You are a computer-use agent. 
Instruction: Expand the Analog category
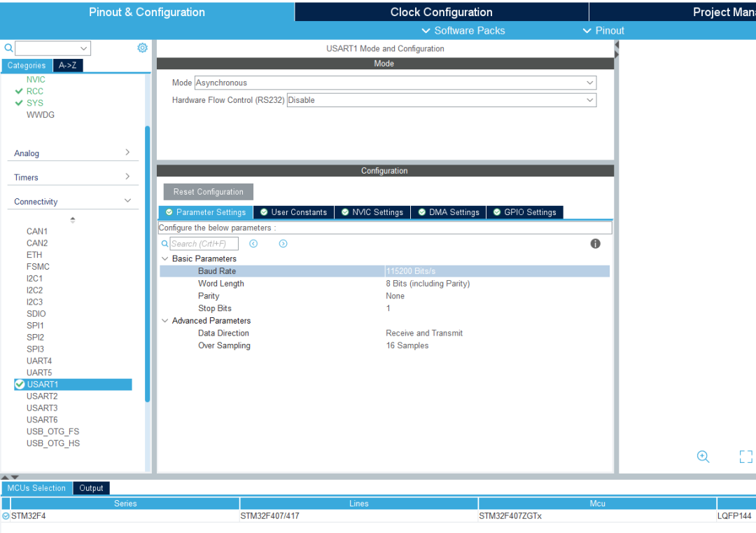click(x=73, y=153)
